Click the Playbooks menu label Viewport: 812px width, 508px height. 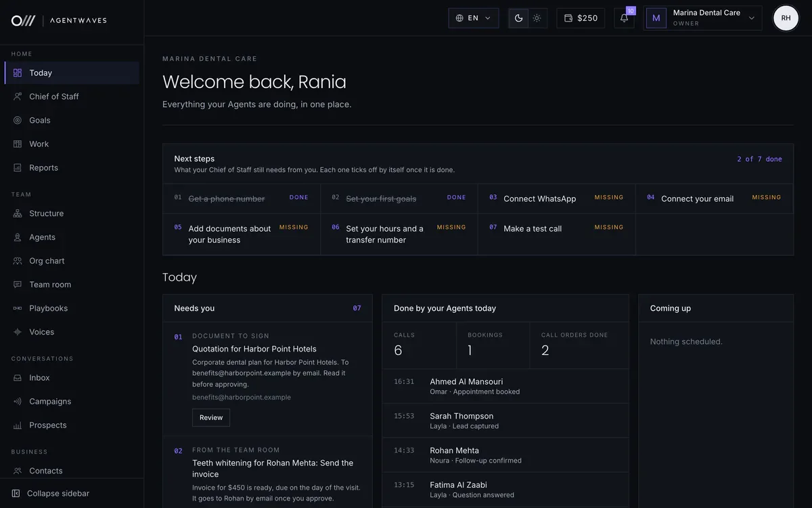(x=49, y=308)
